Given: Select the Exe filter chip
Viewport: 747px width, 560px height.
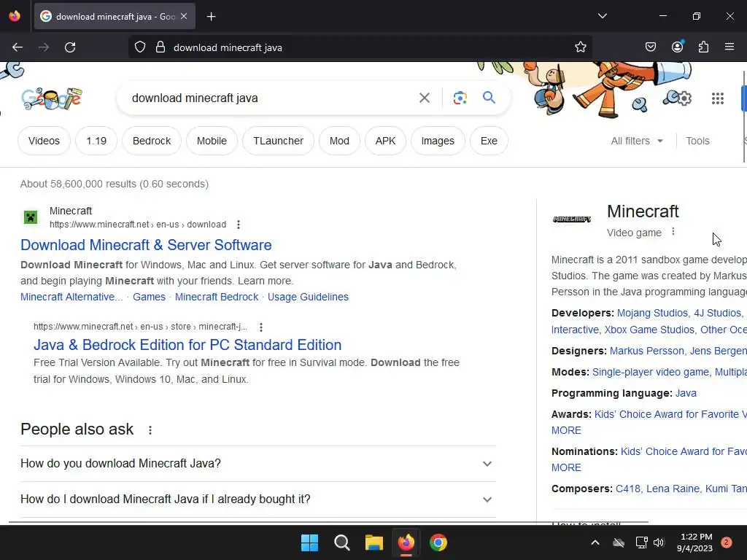Looking at the screenshot, I should click(489, 141).
